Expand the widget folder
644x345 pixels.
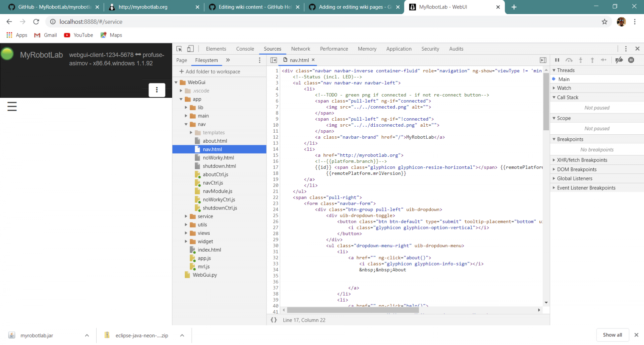[x=186, y=242]
